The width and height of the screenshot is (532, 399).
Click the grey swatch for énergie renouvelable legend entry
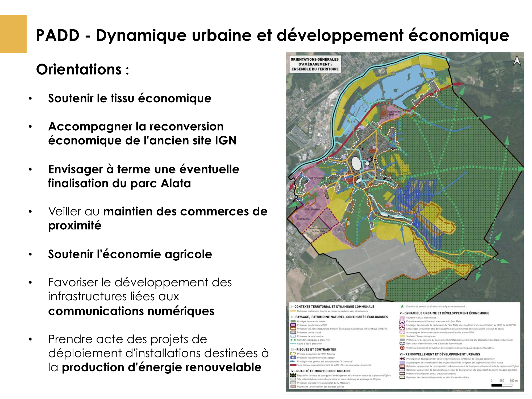coord(402,340)
